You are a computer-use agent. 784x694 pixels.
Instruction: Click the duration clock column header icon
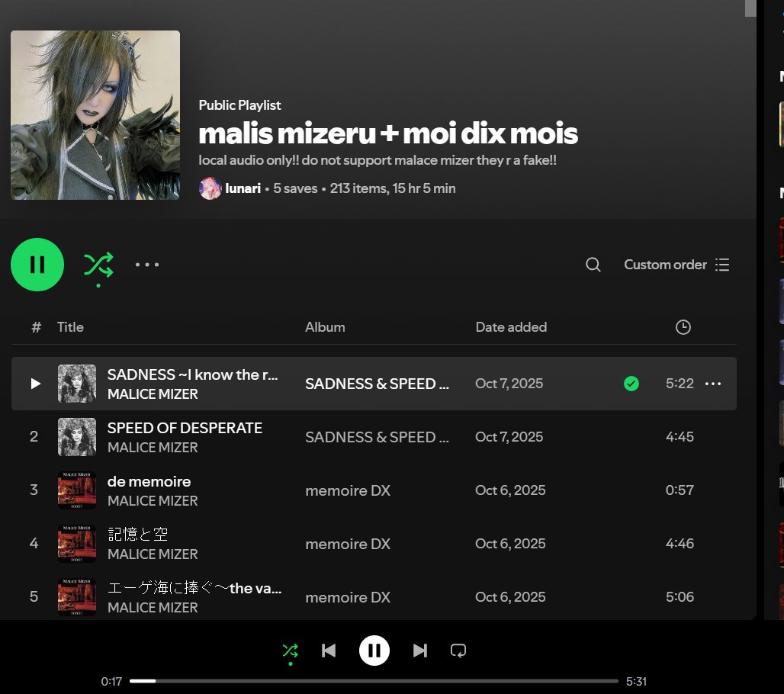tap(683, 327)
